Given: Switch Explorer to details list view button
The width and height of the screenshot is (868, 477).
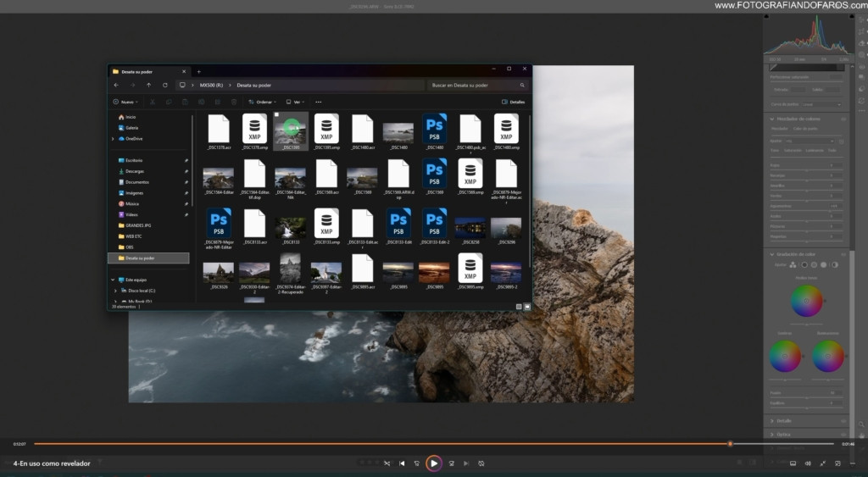Looking at the screenshot, I should [x=519, y=307].
